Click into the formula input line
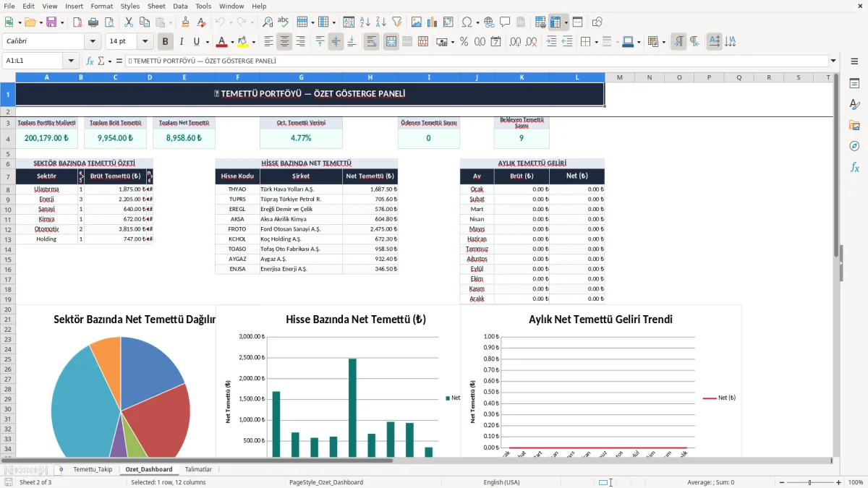The width and height of the screenshot is (868, 488). tap(476, 61)
